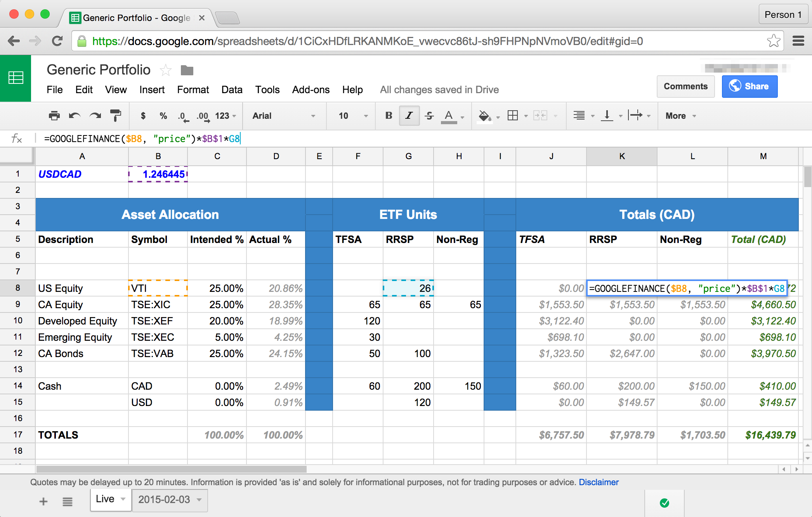The image size is (812, 517).
Task: Click the browser address bar
Action: (427, 41)
